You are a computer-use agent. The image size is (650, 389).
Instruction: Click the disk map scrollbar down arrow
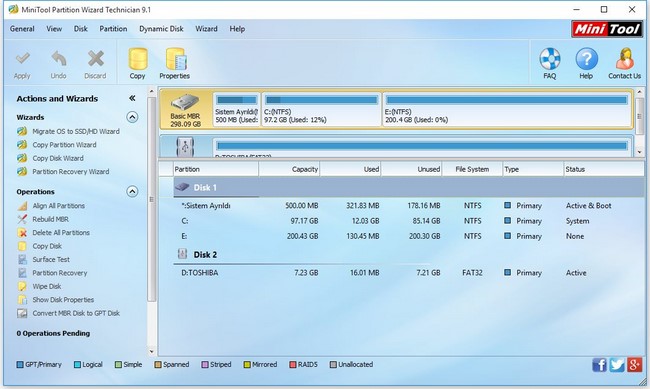tap(639, 152)
